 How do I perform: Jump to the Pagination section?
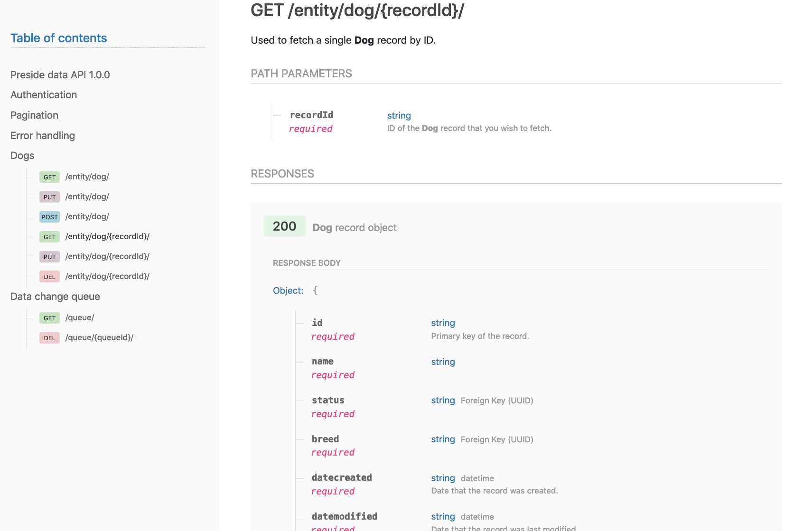coord(34,115)
